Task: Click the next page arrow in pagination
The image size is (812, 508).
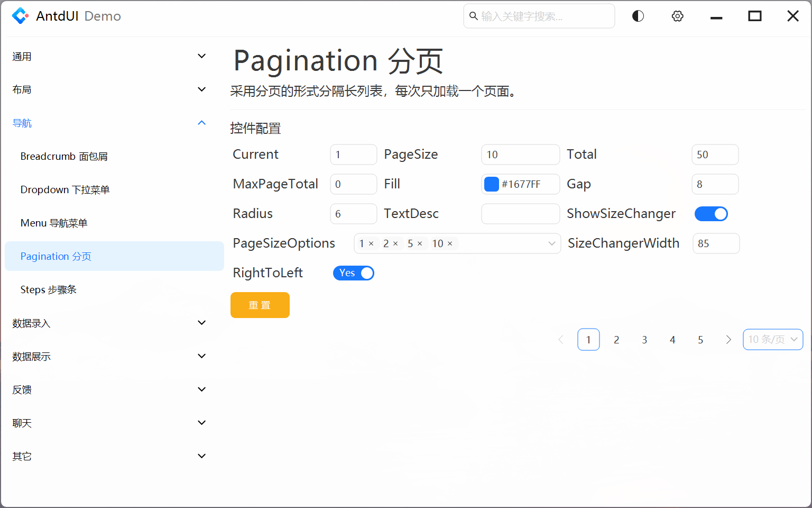Action: 728,339
